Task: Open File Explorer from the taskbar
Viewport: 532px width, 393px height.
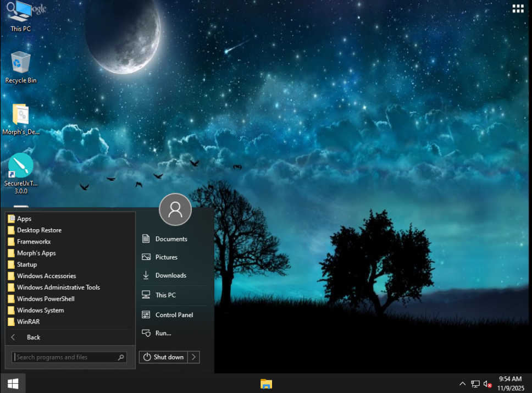Action: (266, 384)
